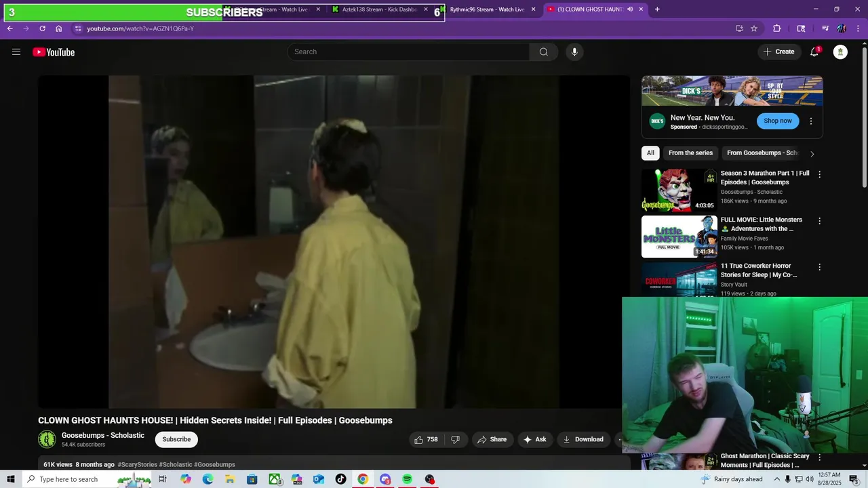Show more filter chips with right arrow
Screen dimensions: 868x488
[812, 154]
